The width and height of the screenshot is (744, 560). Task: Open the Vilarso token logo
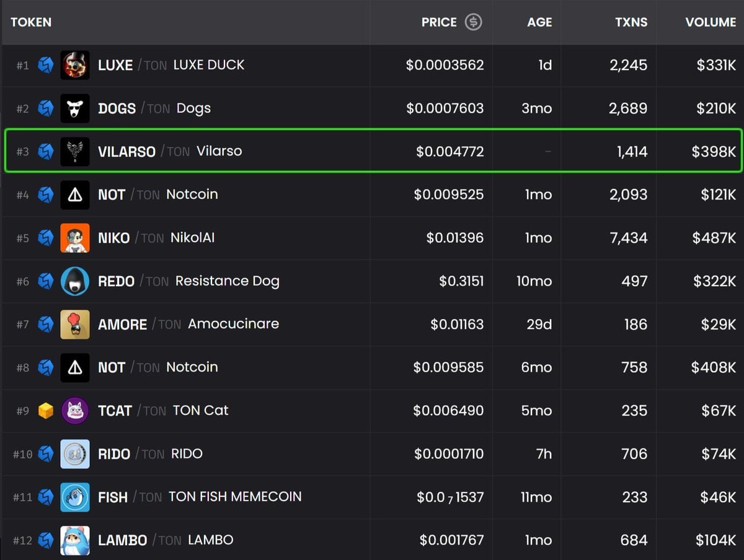75,151
